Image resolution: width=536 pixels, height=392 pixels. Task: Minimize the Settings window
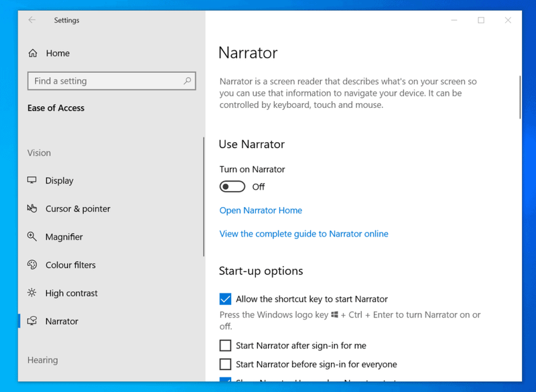click(454, 20)
